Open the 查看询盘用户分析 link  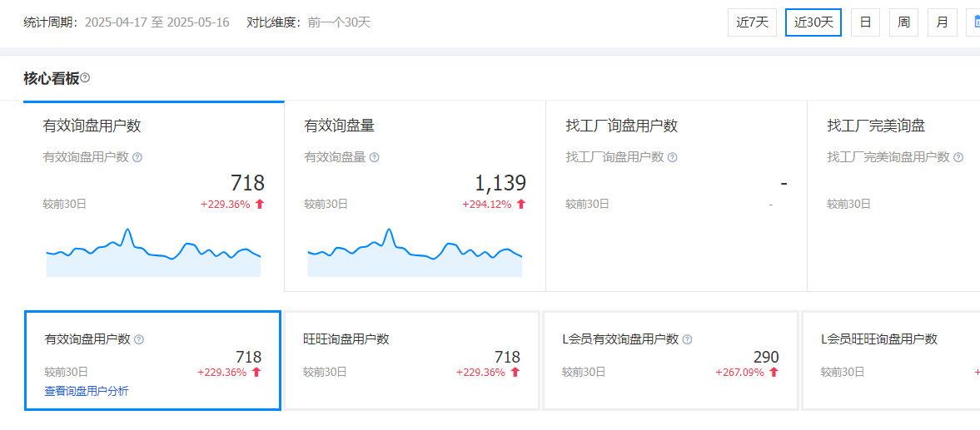(x=87, y=391)
